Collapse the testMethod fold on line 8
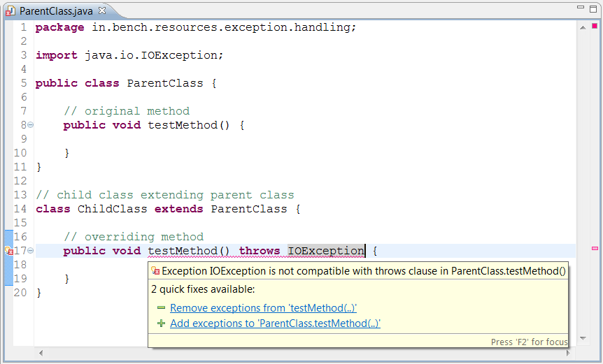The width and height of the screenshot is (603, 364). [x=31, y=125]
